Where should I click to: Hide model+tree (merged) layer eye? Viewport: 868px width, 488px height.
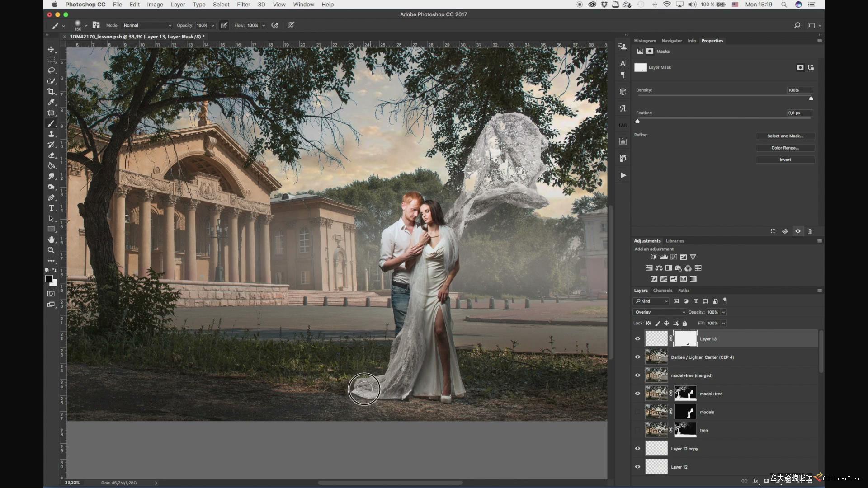point(637,375)
